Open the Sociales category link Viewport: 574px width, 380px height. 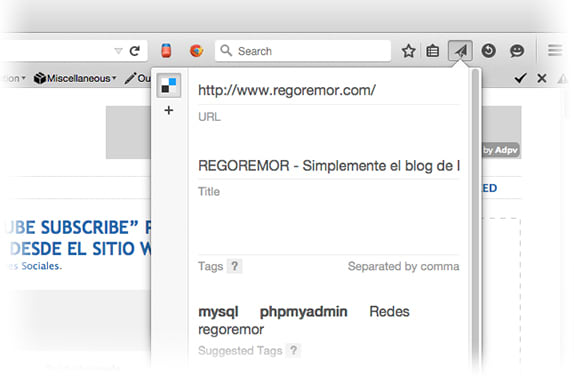coord(41,266)
